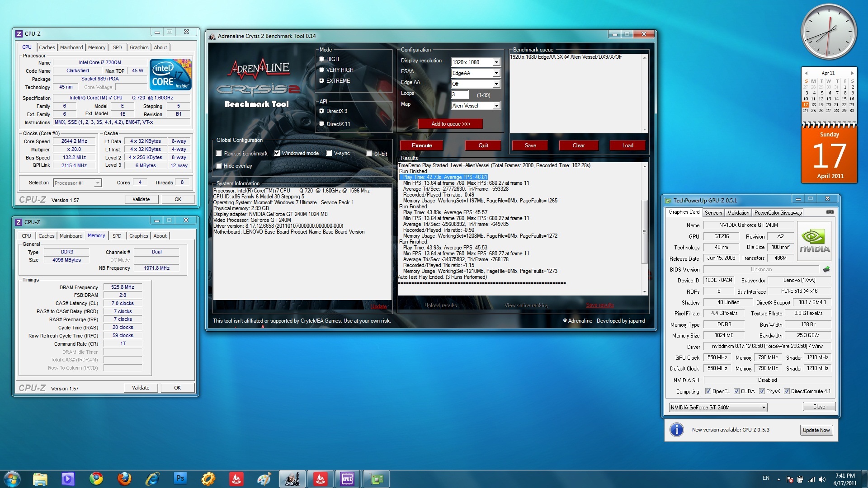Open the Paint palette icon in the taskbar
This screenshot has height=488, width=868.
pos(264,479)
